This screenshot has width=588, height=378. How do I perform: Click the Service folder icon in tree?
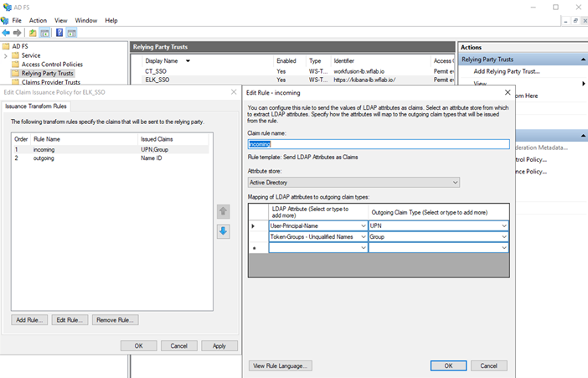(x=15, y=55)
